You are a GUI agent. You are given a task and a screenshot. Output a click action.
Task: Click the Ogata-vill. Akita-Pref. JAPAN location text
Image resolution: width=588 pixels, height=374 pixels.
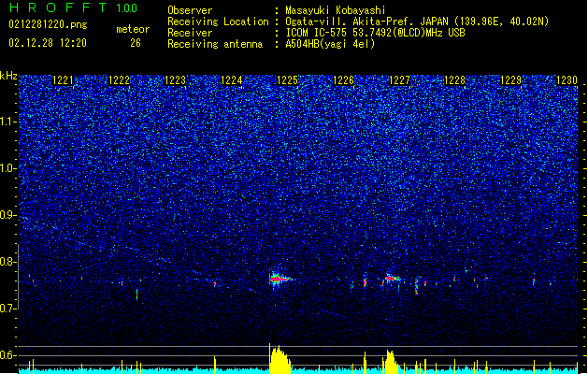pyautogui.click(x=368, y=22)
